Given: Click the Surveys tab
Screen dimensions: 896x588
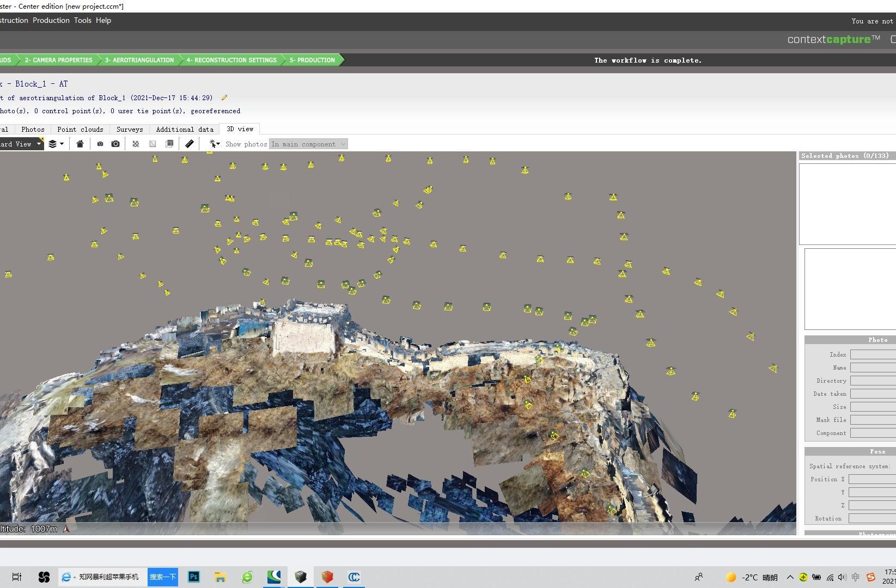Looking at the screenshot, I should pos(130,129).
